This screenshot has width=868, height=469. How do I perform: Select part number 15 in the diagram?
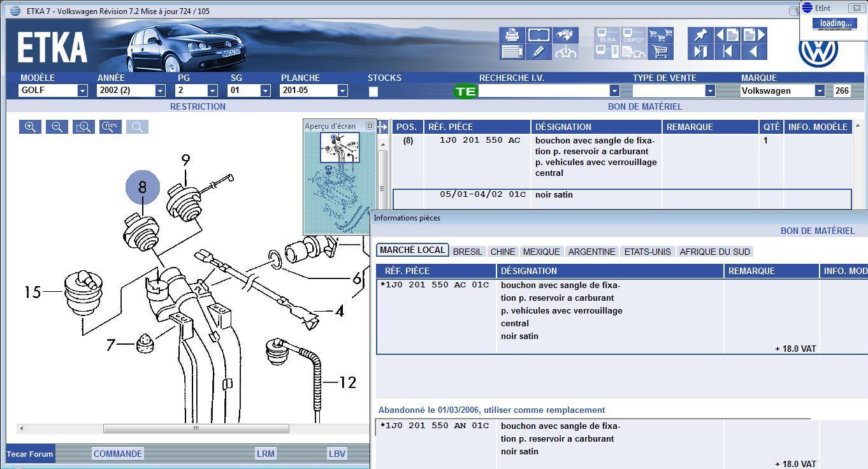pyautogui.click(x=33, y=292)
